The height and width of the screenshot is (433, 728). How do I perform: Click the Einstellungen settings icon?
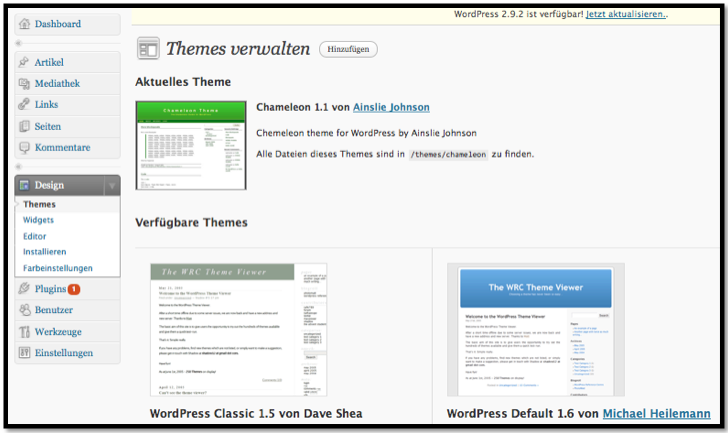pyautogui.click(x=24, y=353)
